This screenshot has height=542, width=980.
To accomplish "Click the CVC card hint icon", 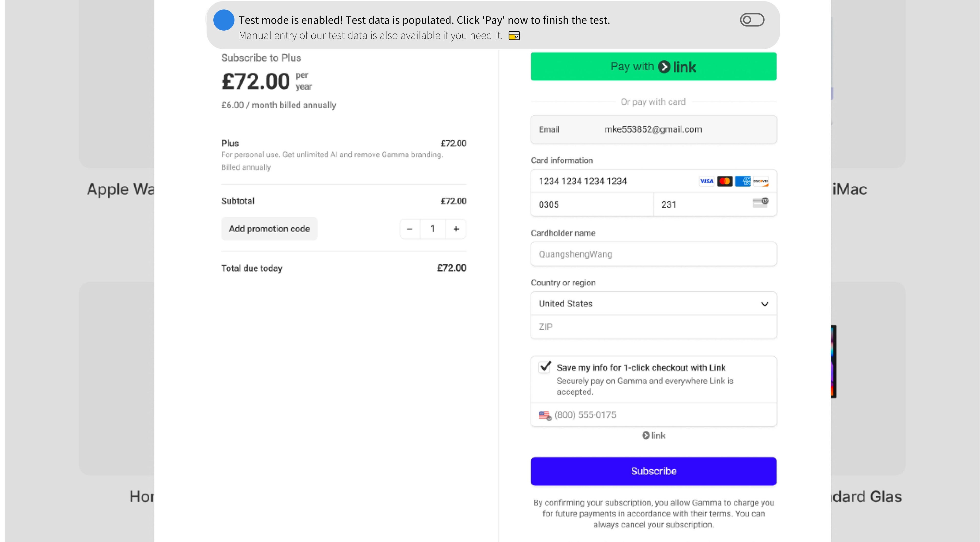I will pos(761,202).
